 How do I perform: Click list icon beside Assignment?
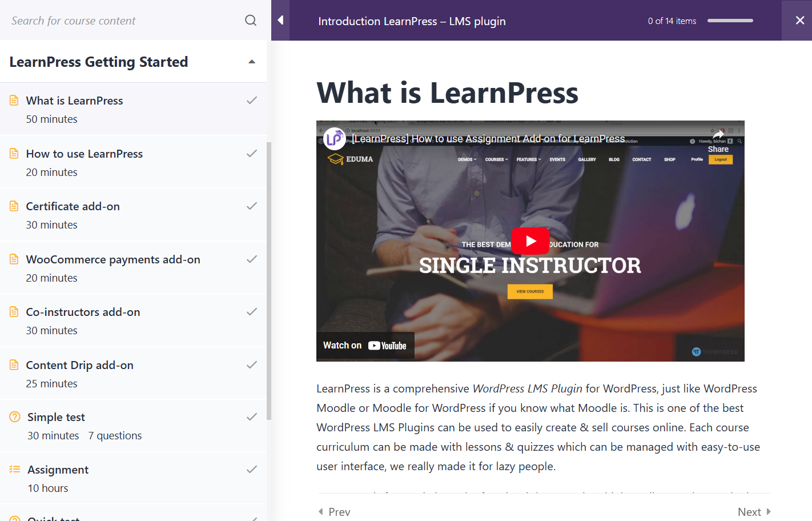[x=15, y=470]
